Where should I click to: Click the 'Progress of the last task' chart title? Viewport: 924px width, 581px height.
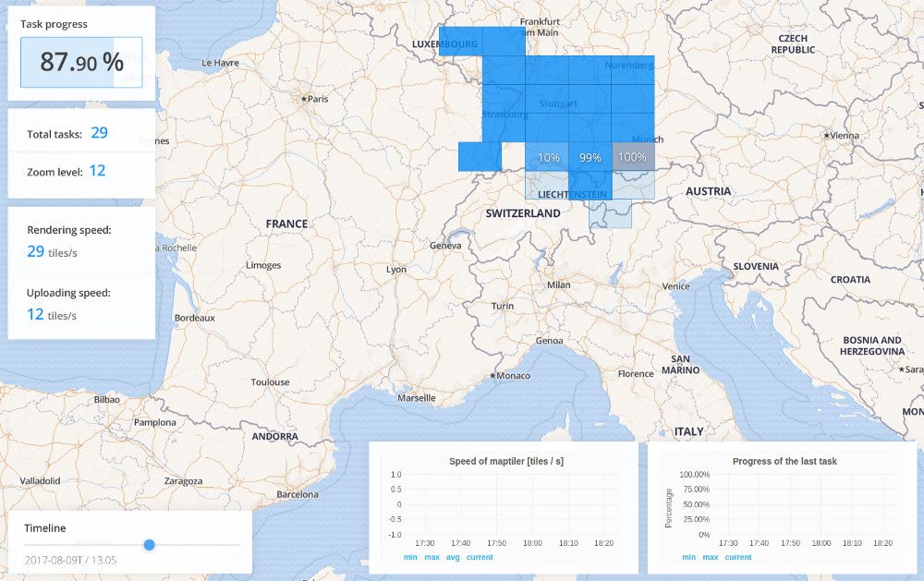pyautogui.click(x=784, y=462)
